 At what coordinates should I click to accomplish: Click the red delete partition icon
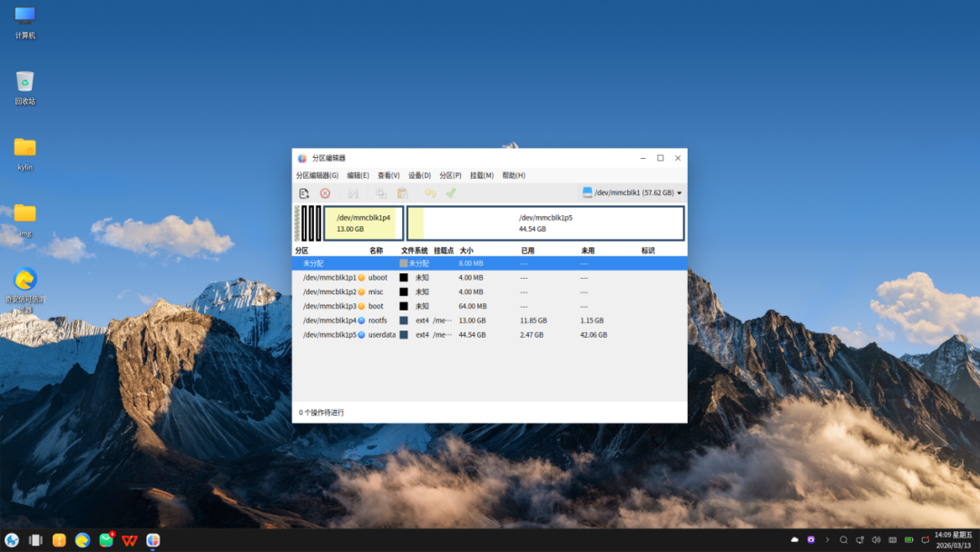[325, 193]
